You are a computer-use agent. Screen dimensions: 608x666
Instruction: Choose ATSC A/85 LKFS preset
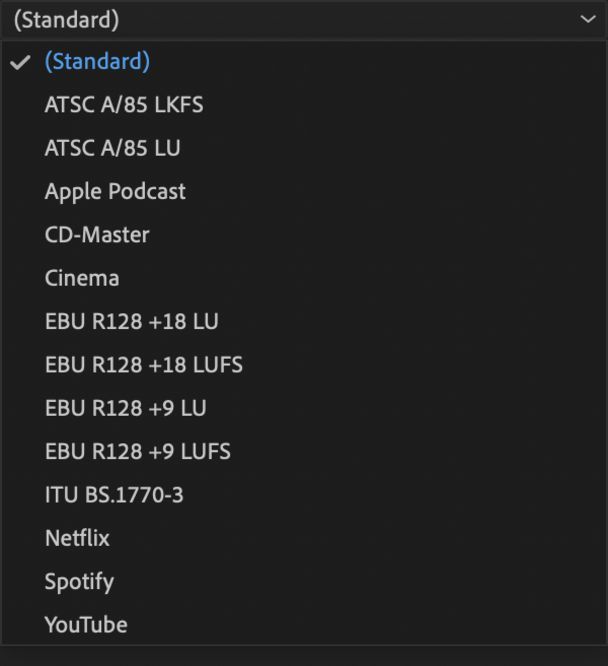point(124,104)
